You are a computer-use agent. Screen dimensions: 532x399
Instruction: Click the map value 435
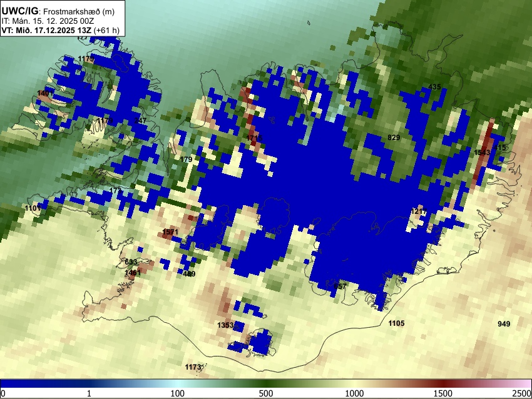coord(434,87)
